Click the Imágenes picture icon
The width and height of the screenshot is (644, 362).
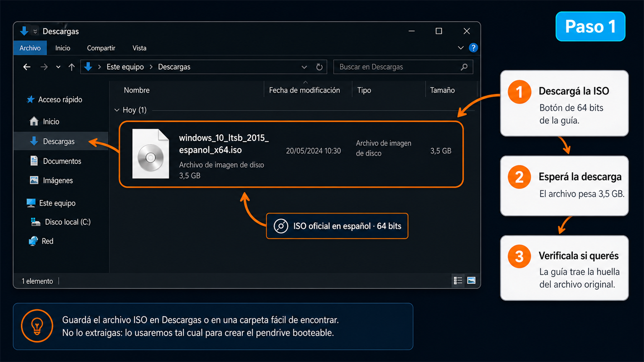pyautogui.click(x=34, y=180)
